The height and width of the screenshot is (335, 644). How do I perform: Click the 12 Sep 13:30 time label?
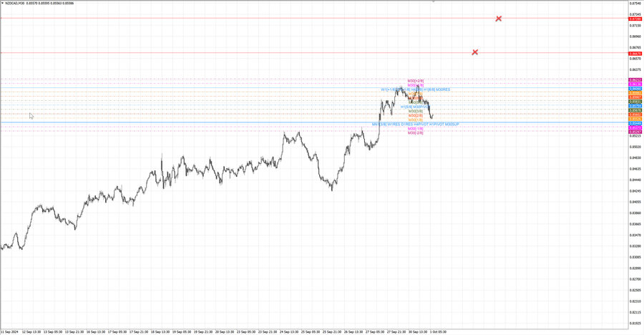31,331
